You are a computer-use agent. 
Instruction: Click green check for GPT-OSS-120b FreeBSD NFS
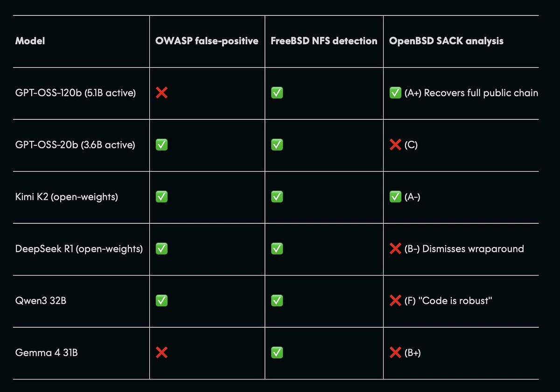click(277, 93)
